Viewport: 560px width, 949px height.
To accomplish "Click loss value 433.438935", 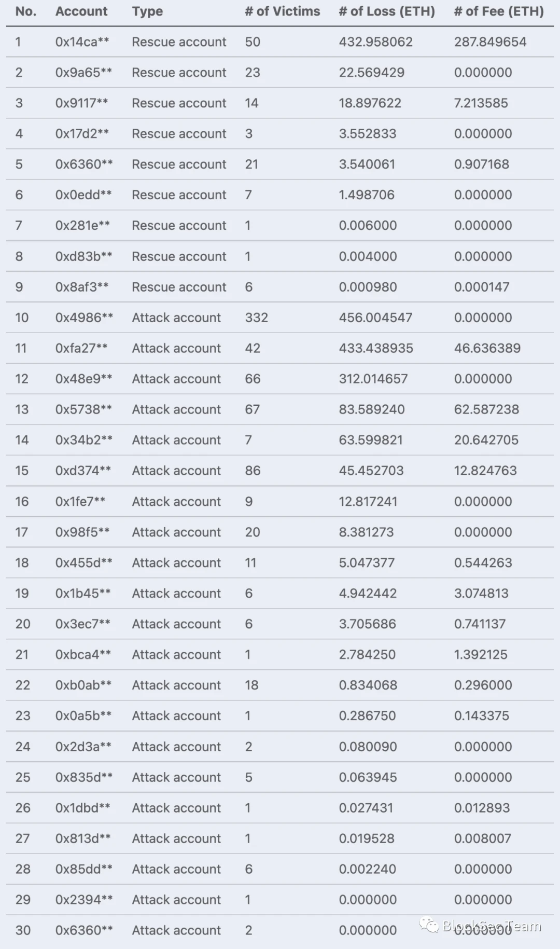I will coord(376,348).
